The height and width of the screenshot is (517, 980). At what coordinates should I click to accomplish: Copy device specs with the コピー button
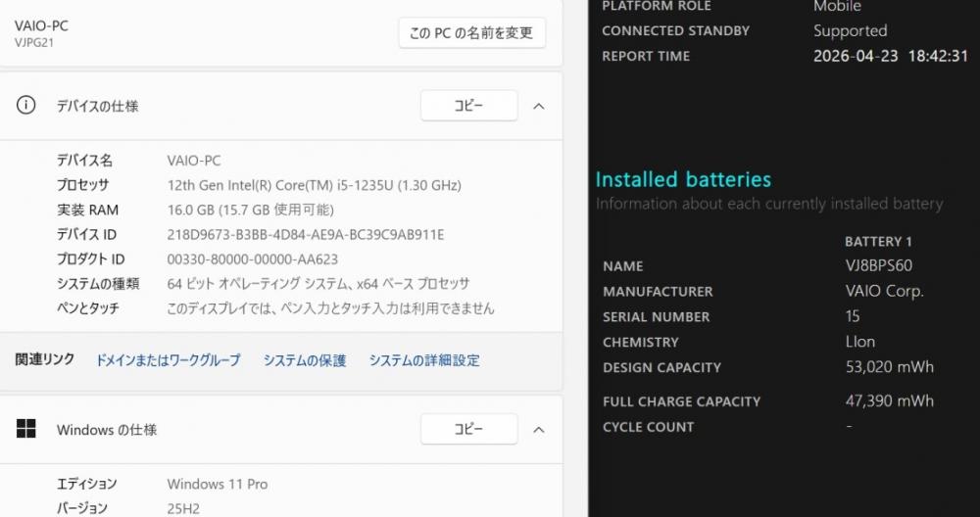coord(468,106)
